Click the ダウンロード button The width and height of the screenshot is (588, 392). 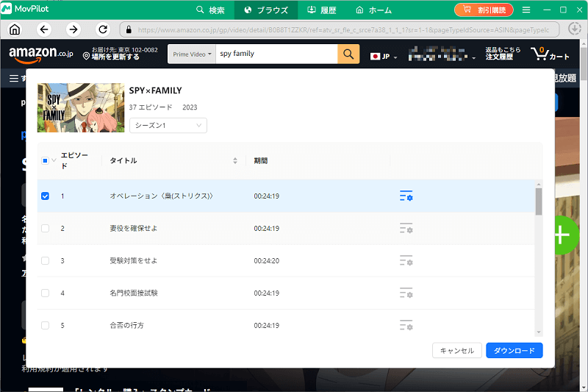[514, 350]
